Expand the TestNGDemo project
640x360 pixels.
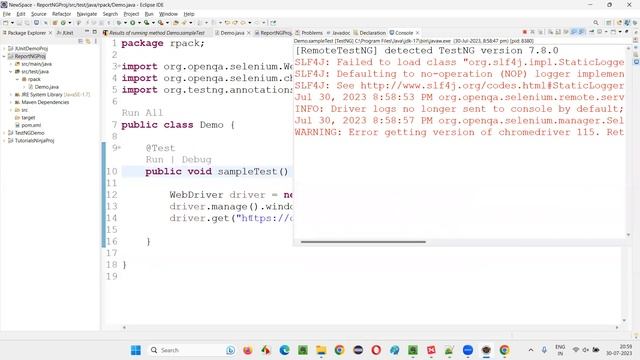pos(4,133)
